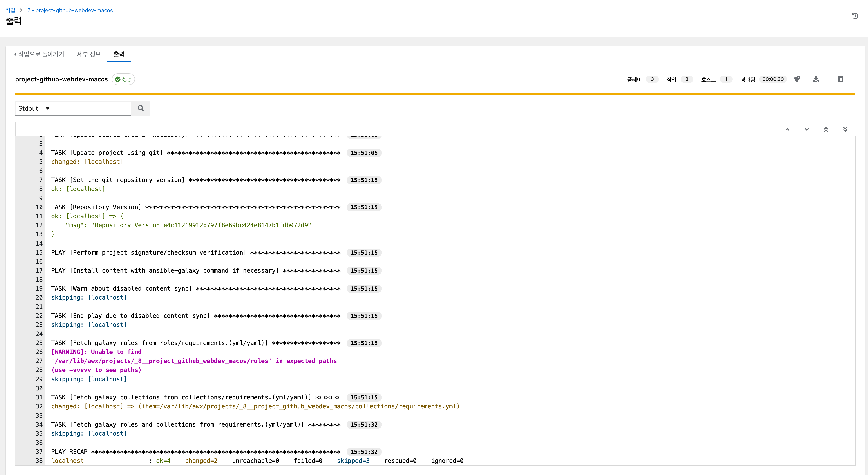868x475 pixels.
Task: Click the search magnifier button
Action: click(141, 108)
